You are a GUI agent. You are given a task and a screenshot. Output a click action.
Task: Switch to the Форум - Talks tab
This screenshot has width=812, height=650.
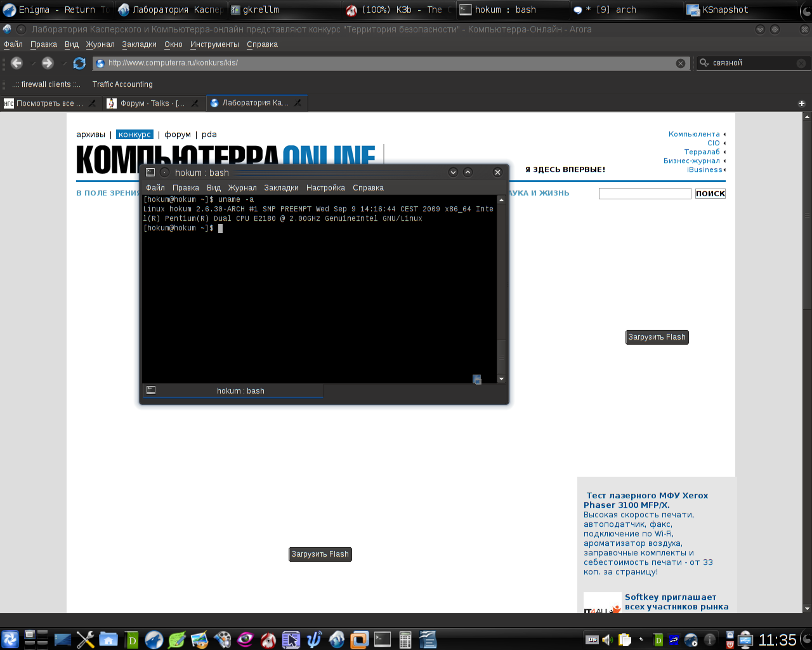click(x=152, y=103)
